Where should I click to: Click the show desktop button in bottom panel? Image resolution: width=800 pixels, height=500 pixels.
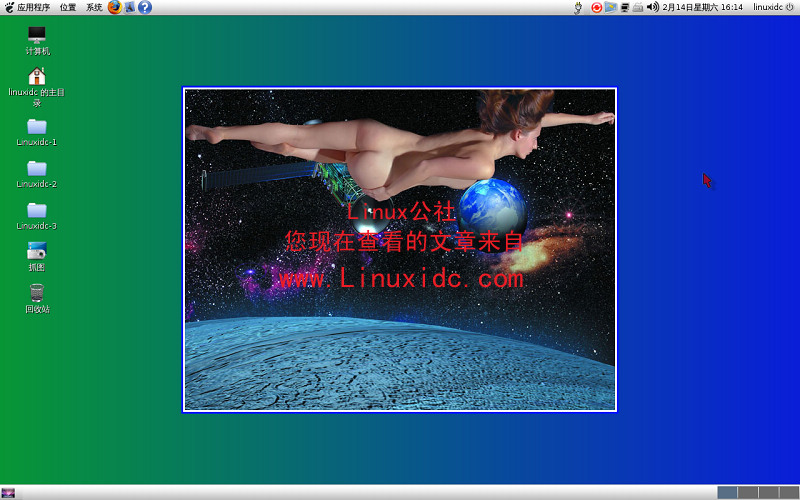coord(8,493)
